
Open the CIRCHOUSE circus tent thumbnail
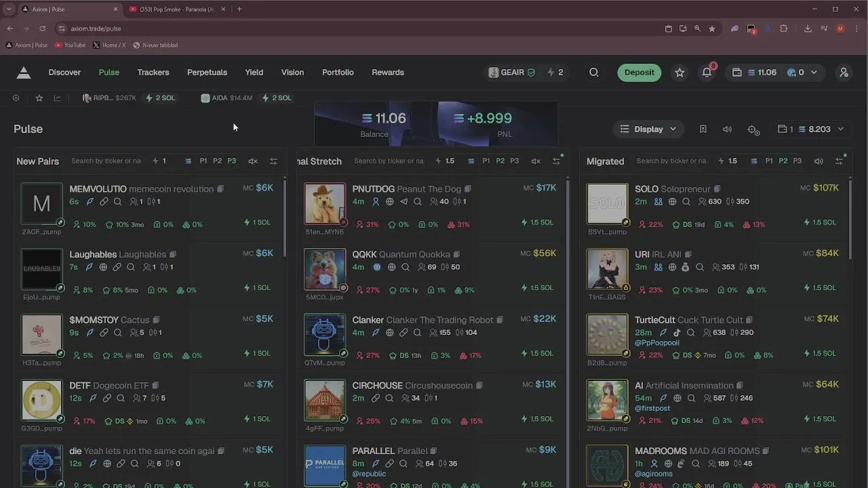click(325, 400)
